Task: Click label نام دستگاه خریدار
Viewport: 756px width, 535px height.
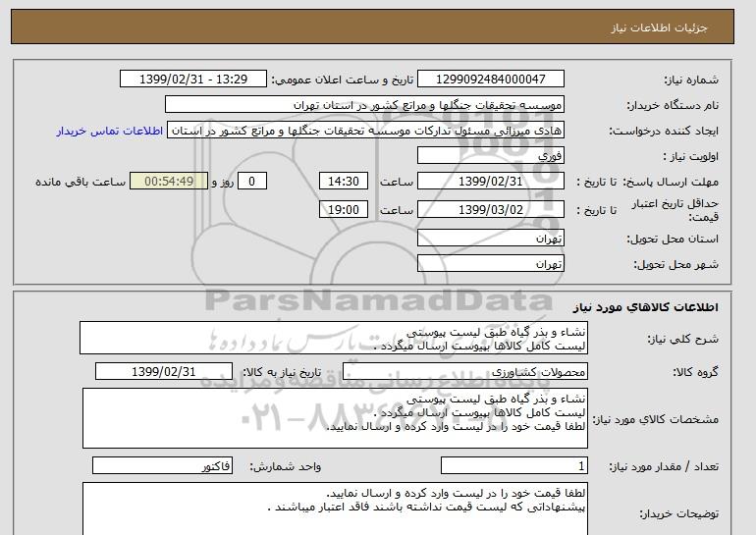Action: (x=673, y=105)
